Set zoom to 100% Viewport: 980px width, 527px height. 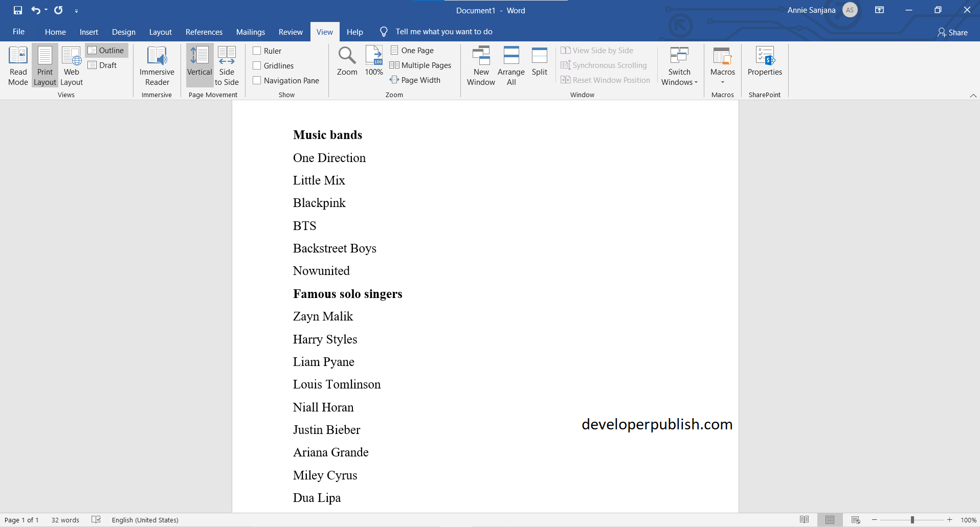click(373, 61)
